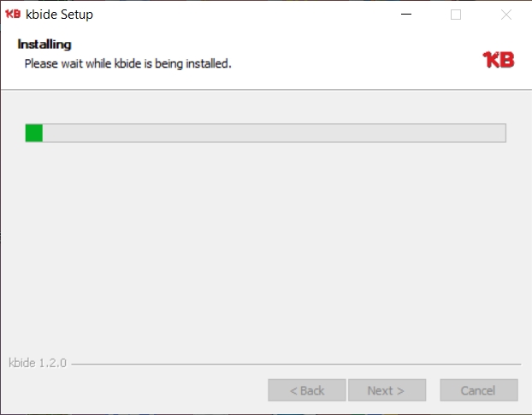The image size is (532, 415).
Task: Click the green filled part of the progress bar
Action: 34,133
